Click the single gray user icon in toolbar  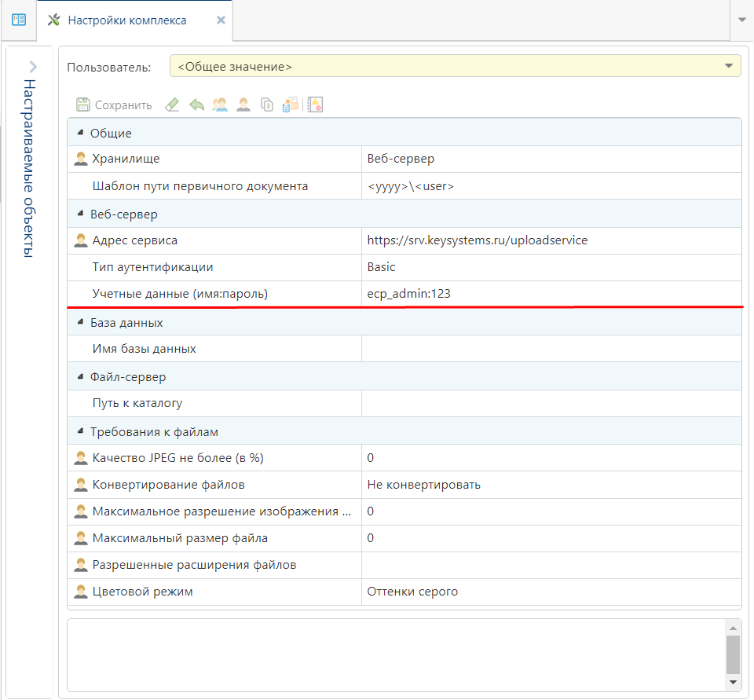point(243,104)
